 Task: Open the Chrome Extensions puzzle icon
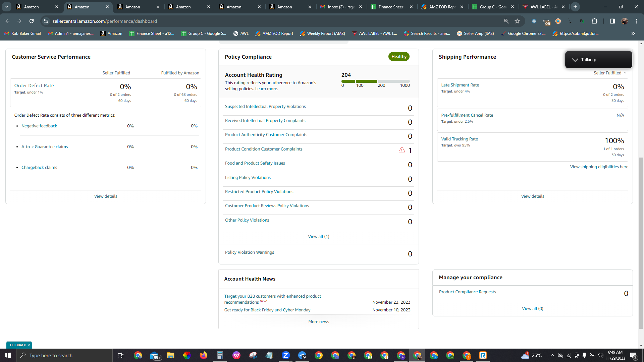tap(594, 21)
